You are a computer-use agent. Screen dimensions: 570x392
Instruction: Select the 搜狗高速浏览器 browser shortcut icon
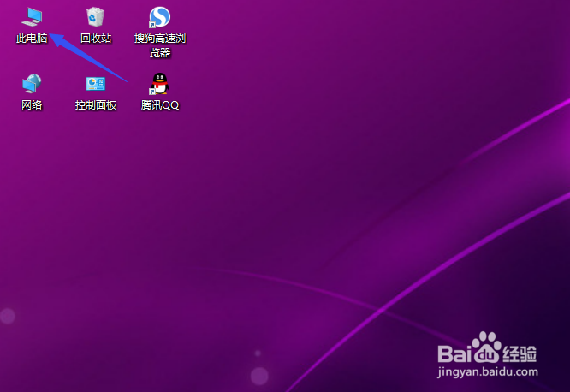pos(159,17)
